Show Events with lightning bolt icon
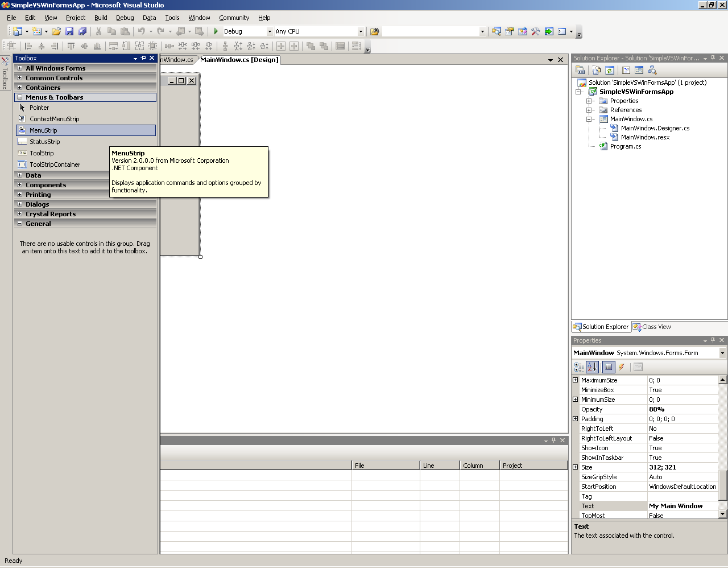Image resolution: width=728 pixels, height=568 pixels. (622, 367)
